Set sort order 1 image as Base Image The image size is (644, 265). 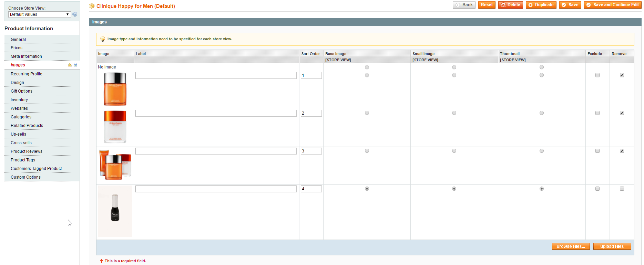(367, 75)
